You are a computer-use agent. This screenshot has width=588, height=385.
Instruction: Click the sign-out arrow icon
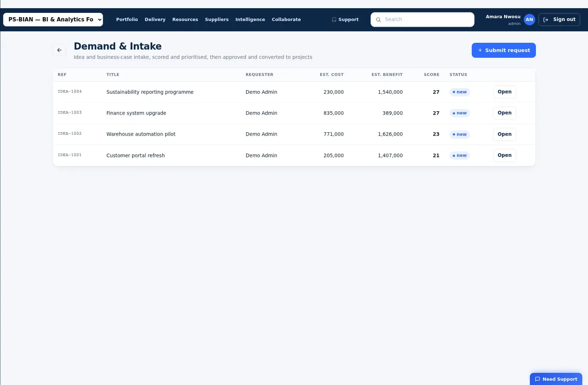click(546, 20)
